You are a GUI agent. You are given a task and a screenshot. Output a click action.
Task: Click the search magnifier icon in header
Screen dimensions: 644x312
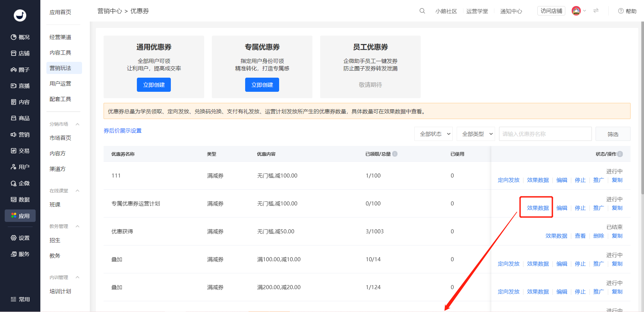pos(422,11)
